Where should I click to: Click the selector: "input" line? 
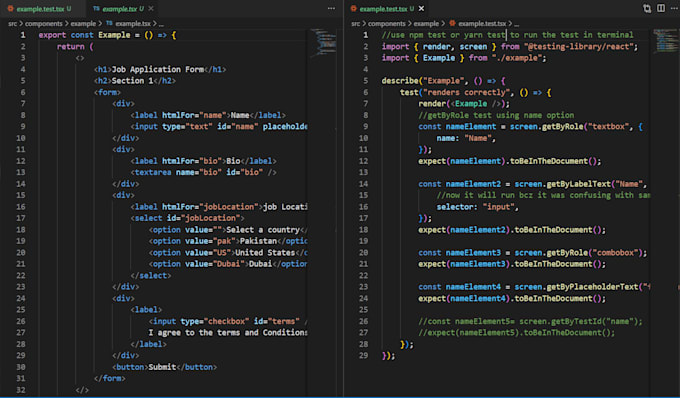[x=477, y=207]
